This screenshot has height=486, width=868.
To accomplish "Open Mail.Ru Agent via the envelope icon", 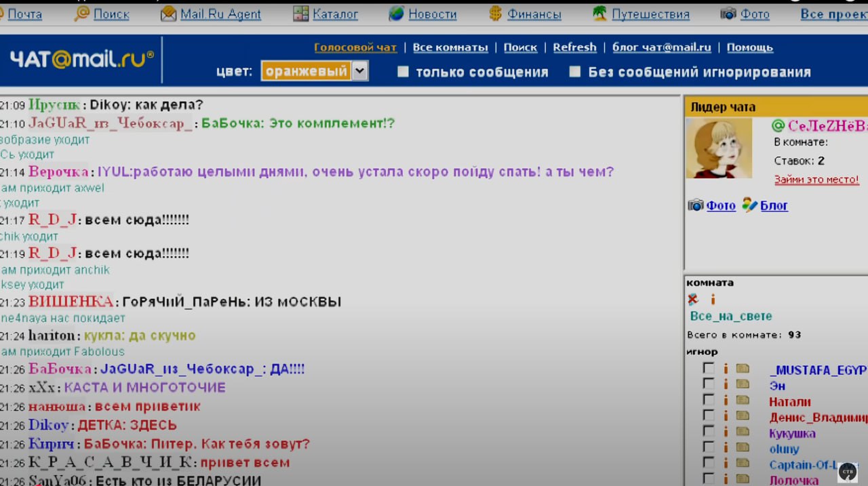I will (167, 13).
